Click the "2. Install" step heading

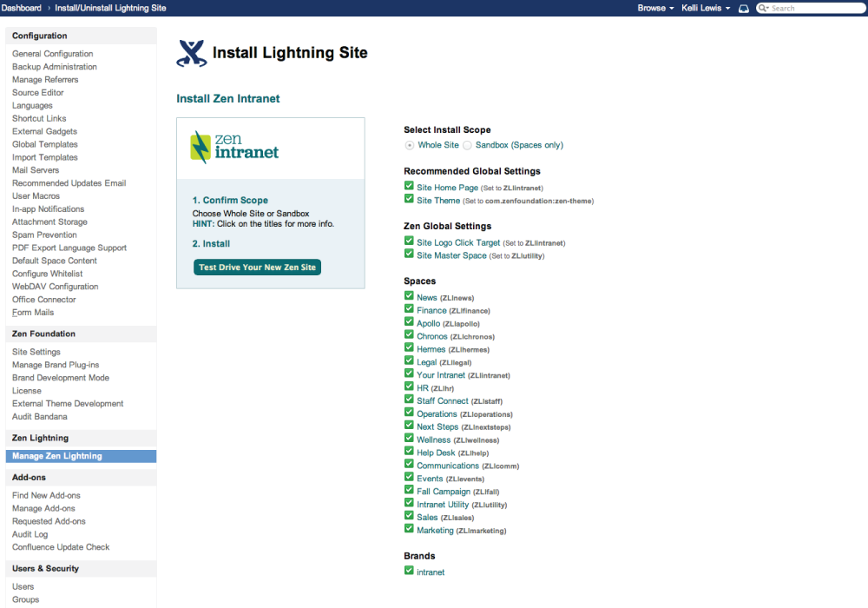[211, 244]
